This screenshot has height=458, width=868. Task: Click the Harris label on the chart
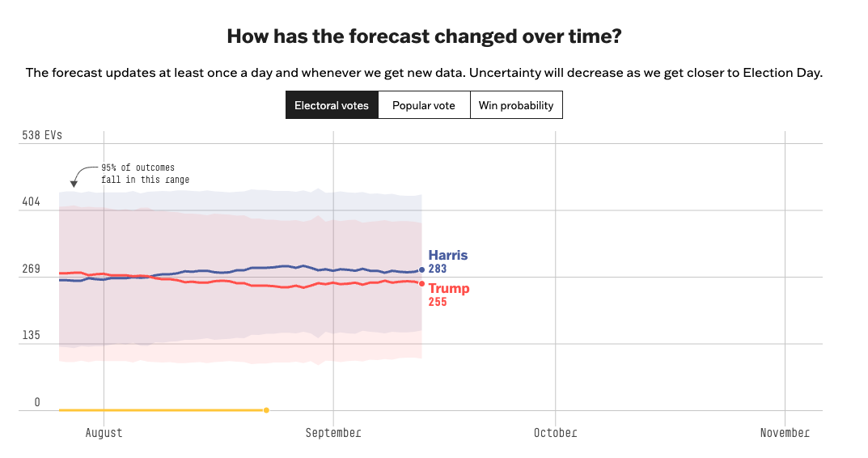[x=447, y=255]
